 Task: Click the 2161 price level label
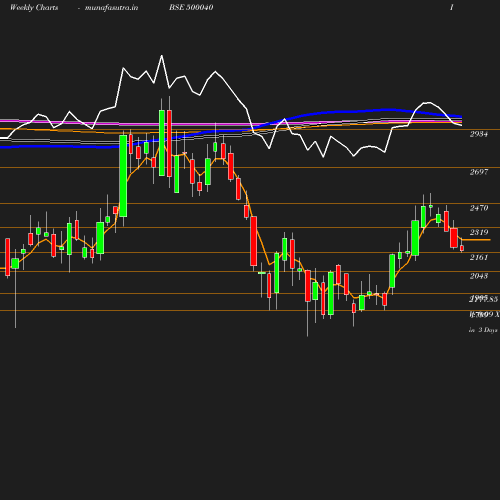click(x=479, y=257)
